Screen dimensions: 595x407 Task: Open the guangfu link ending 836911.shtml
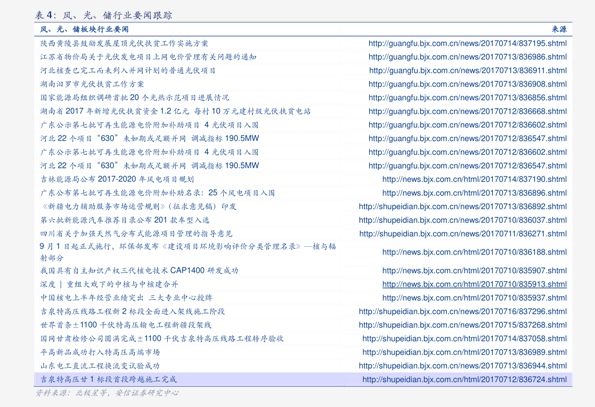(x=468, y=71)
